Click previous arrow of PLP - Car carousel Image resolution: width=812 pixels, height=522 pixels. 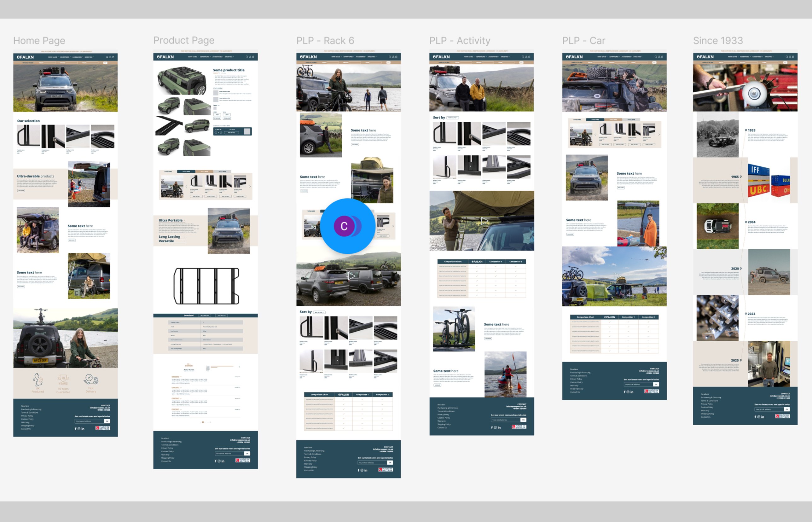[595, 135]
